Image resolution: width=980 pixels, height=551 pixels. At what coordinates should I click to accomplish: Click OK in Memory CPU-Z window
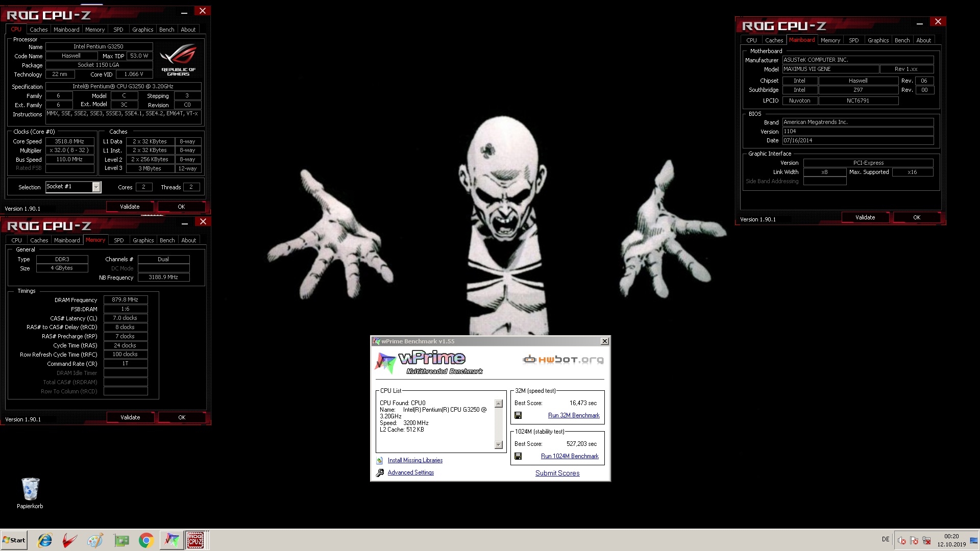(x=182, y=417)
